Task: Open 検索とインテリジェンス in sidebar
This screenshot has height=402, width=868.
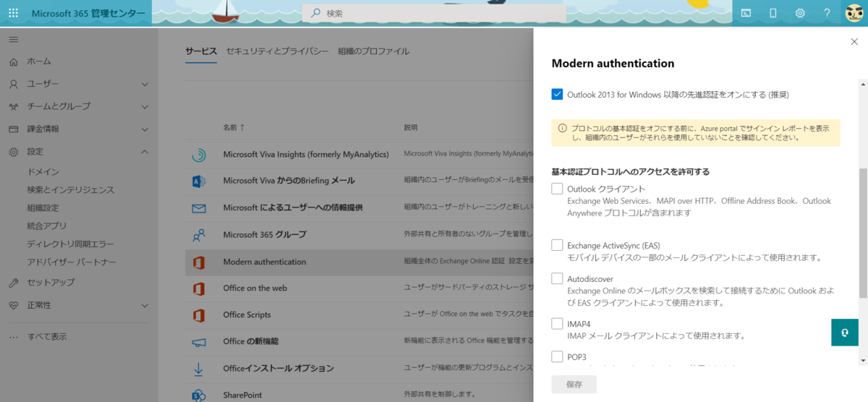Action: (71, 190)
